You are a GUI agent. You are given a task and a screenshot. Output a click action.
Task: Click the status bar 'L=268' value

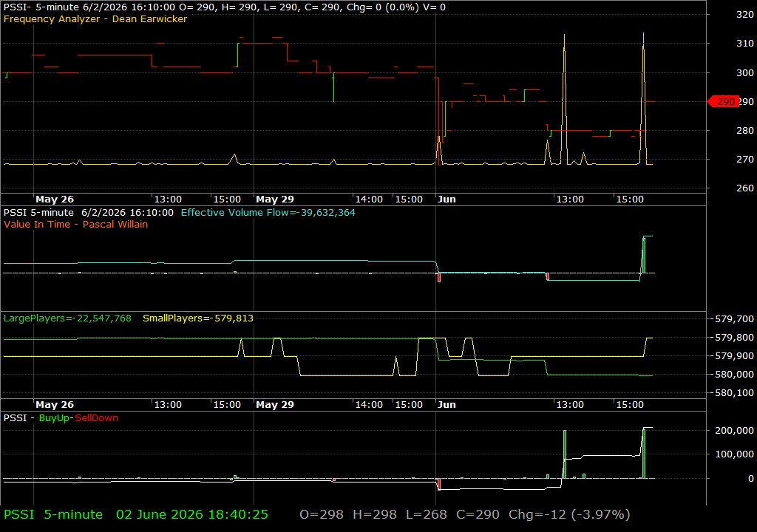(x=427, y=514)
